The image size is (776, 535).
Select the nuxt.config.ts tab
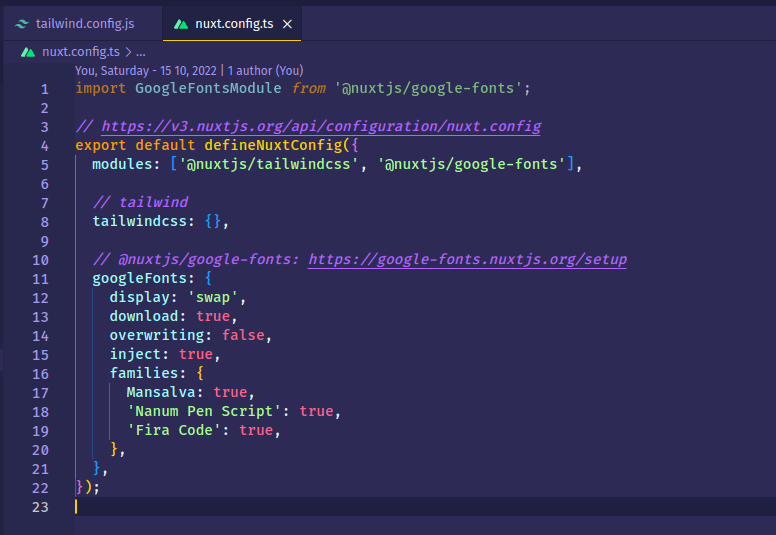232,24
